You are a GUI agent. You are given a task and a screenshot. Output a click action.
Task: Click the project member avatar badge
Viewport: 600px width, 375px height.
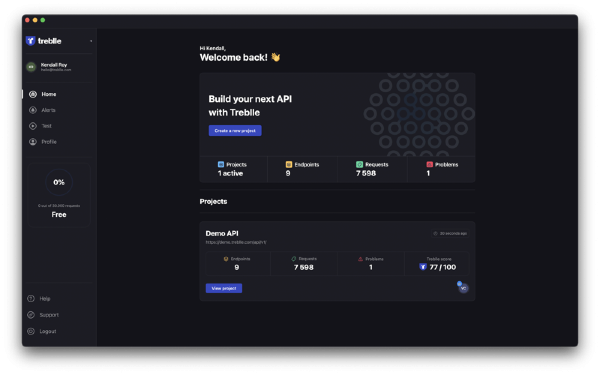click(463, 288)
